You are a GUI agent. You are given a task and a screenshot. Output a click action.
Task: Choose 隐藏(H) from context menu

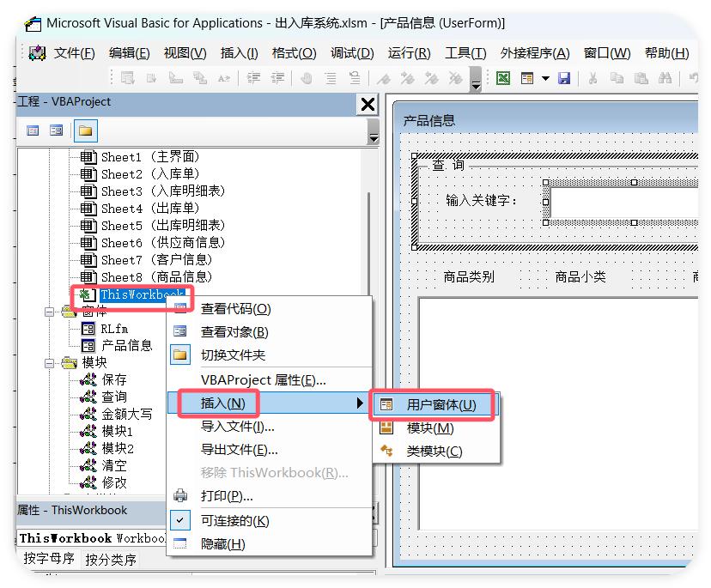tap(270, 544)
